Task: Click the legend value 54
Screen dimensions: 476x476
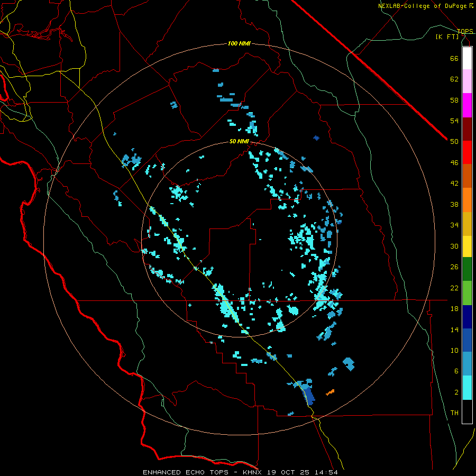Action: point(454,121)
